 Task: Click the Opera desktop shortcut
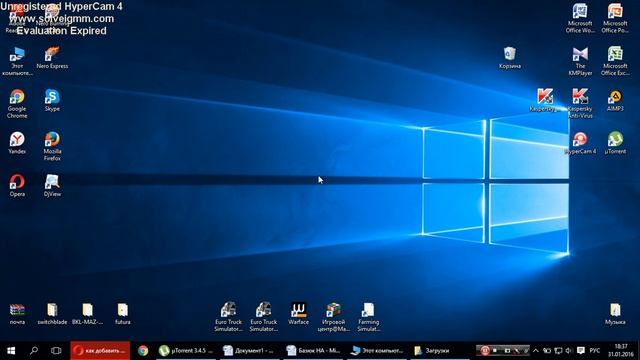[17, 186]
